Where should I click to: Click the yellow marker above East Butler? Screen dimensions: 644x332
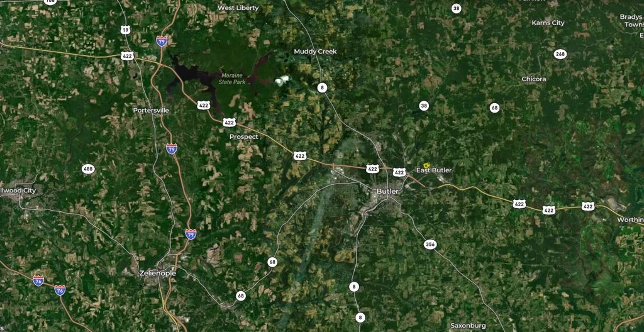click(x=426, y=165)
